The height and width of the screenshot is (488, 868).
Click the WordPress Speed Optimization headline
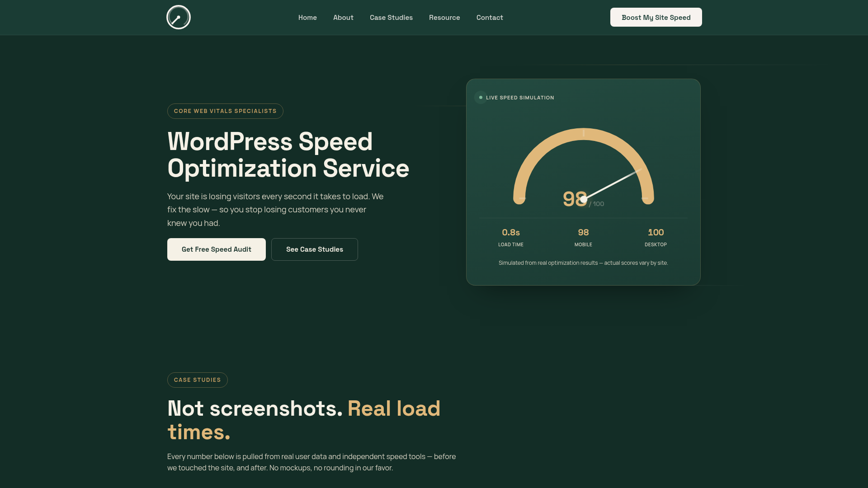pyautogui.click(x=288, y=155)
